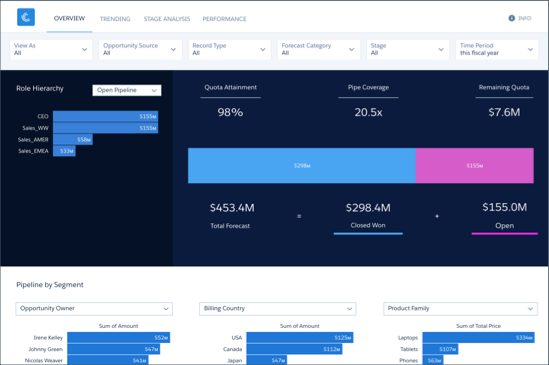Click the Pipe Coverage label
The height and width of the screenshot is (365, 549).
(368, 87)
